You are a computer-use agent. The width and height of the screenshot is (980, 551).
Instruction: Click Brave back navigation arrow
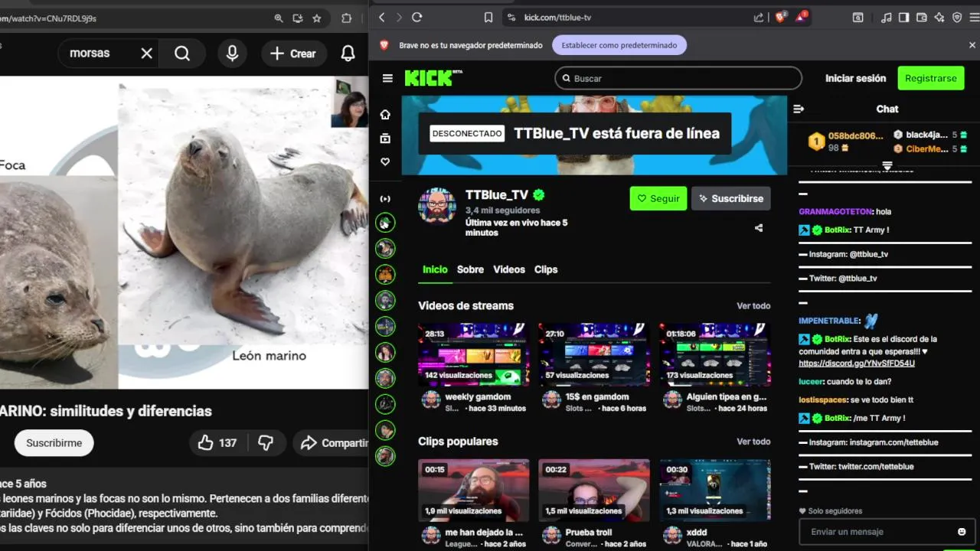point(381,18)
